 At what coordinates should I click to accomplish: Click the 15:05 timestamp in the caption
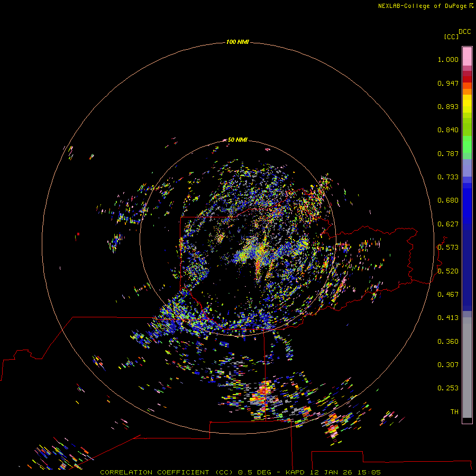pos(369,472)
